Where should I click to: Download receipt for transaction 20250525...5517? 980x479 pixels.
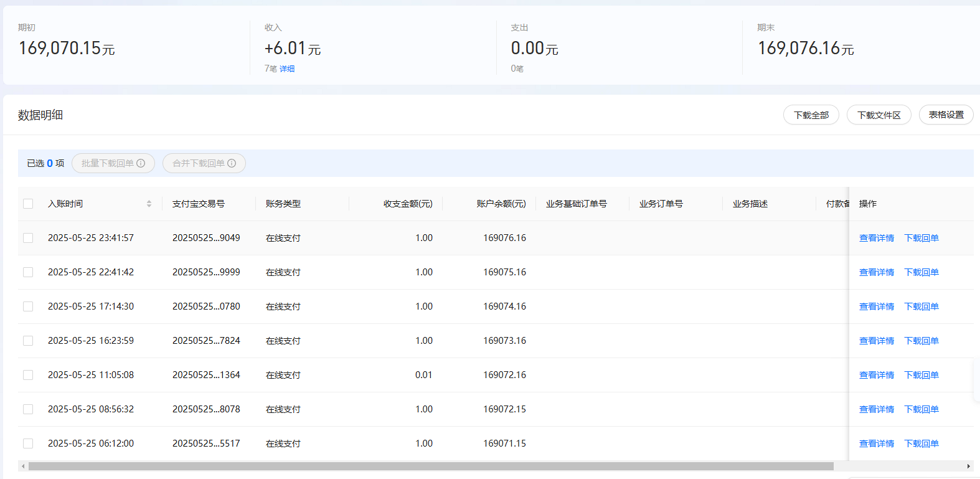coord(921,443)
